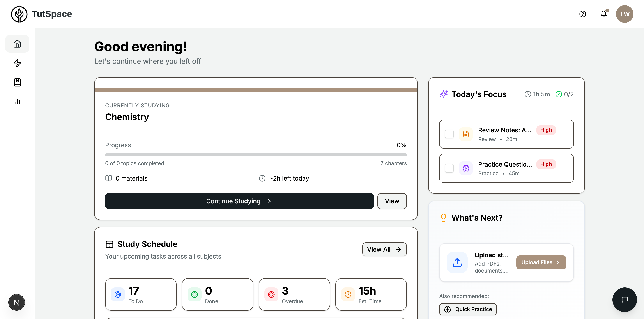Image resolution: width=644 pixels, height=319 pixels.
Task: Open the help question mark icon
Action: [x=582, y=14]
